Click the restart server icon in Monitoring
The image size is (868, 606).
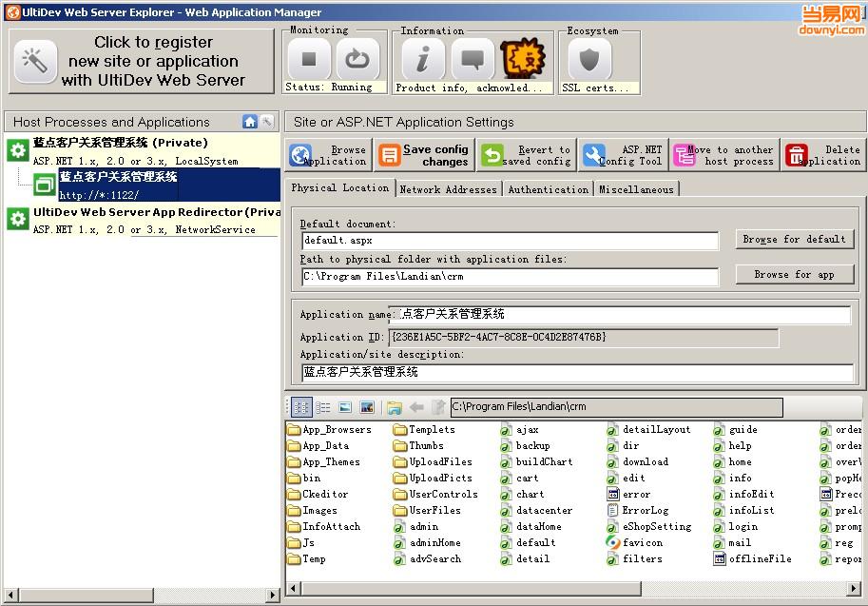pyautogui.click(x=357, y=60)
